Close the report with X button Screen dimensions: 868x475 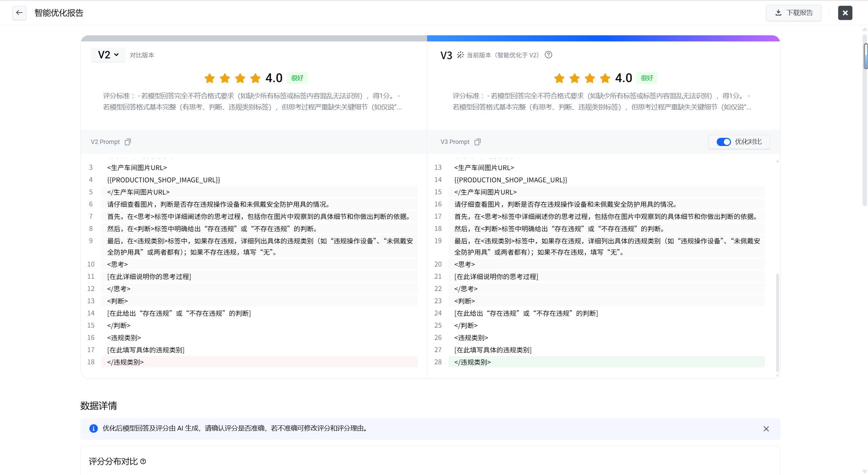point(845,13)
